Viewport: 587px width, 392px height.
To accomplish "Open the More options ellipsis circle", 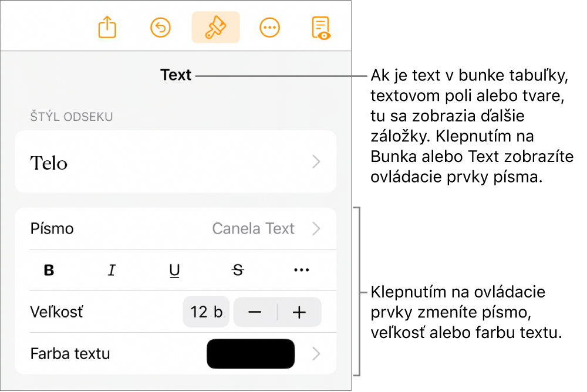I will (269, 28).
